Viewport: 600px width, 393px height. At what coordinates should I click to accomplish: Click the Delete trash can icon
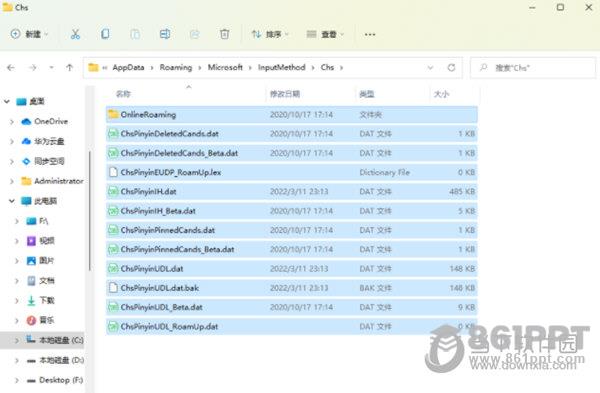225,34
